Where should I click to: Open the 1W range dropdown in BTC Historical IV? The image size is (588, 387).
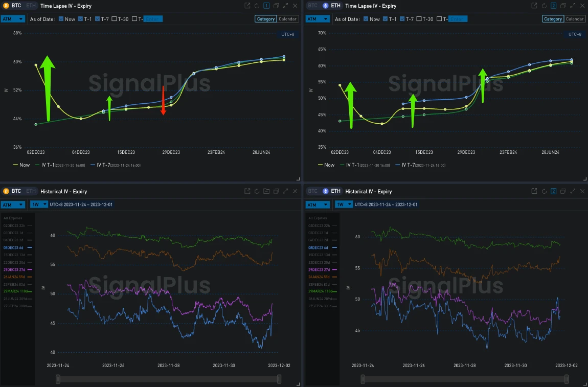pos(38,204)
